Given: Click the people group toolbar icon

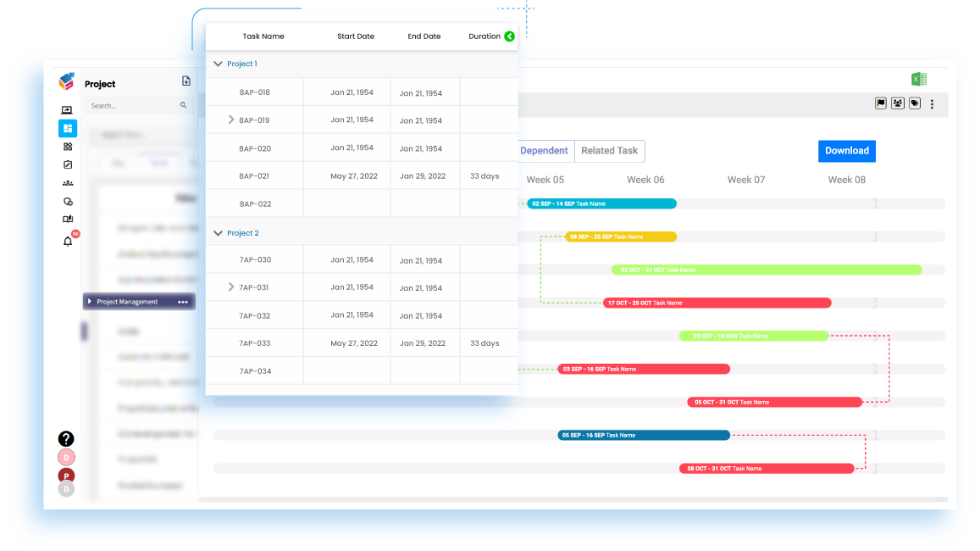Looking at the screenshot, I should [898, 103].
